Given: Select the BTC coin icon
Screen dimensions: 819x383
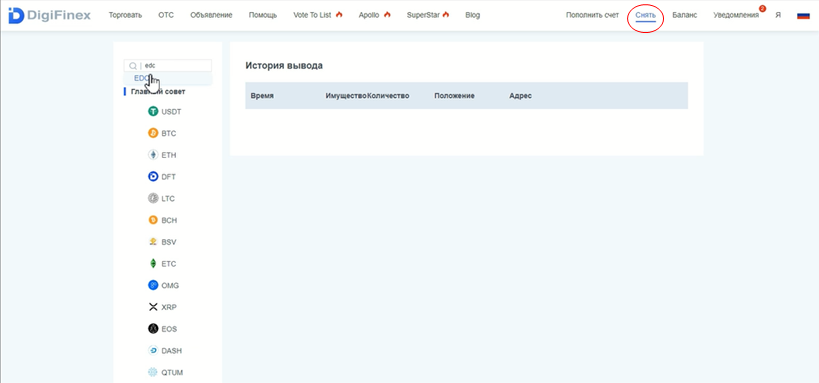Looking at the screenshot, I should [x=153, y=133].
